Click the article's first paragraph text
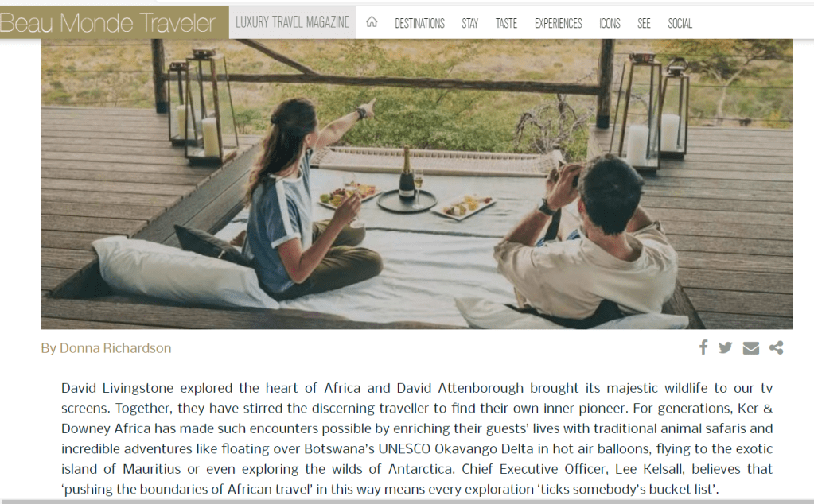This screenshot has width=814, height=504. 417,438
